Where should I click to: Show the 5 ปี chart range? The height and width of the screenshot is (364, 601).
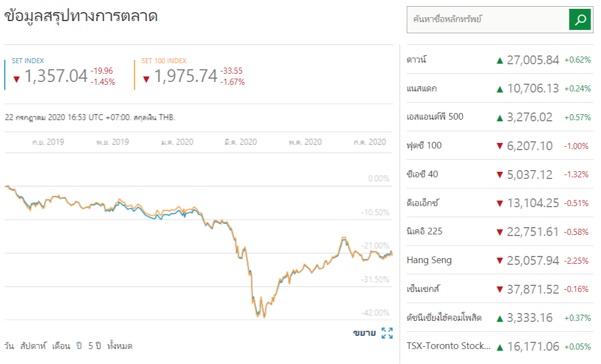click(x=94, y=346)
